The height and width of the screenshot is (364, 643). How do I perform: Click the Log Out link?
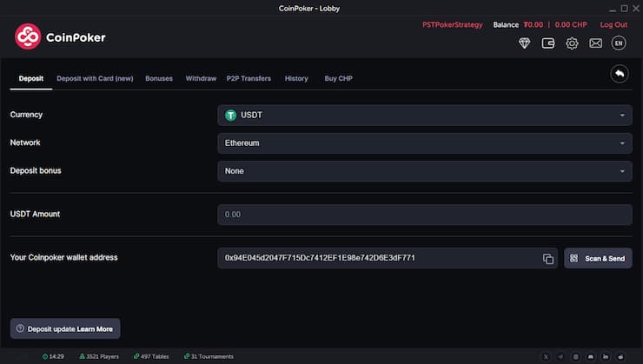[613, 24]
